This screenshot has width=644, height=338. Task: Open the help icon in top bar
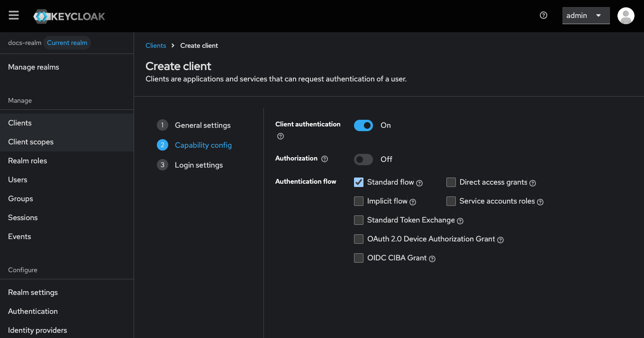point(544,15)
